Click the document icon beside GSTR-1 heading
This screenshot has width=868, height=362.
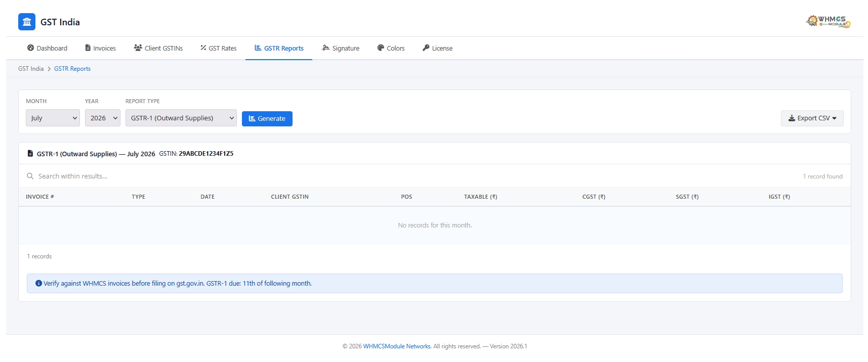point(30,153)
